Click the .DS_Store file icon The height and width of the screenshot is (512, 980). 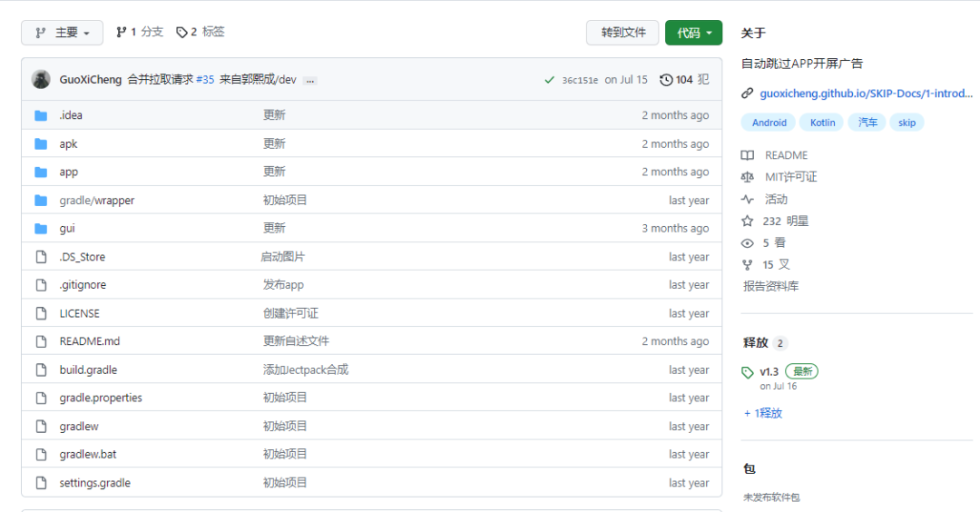pos(41,256)
